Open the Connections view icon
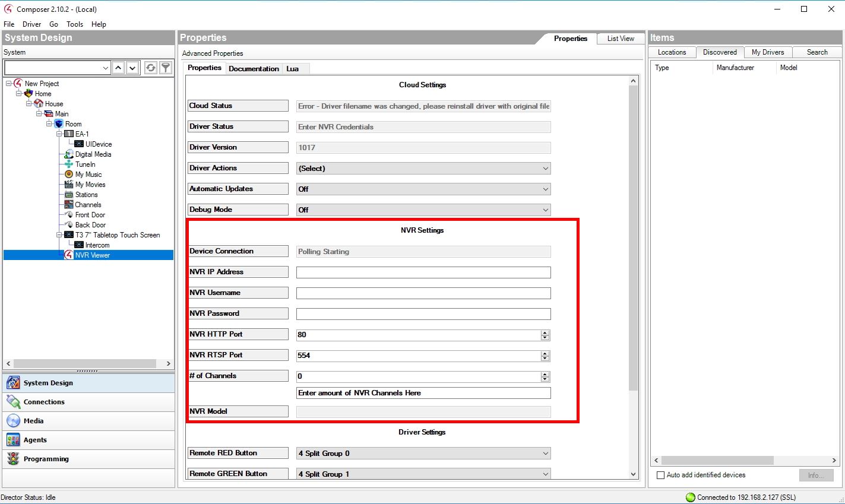 coord(13,402)
